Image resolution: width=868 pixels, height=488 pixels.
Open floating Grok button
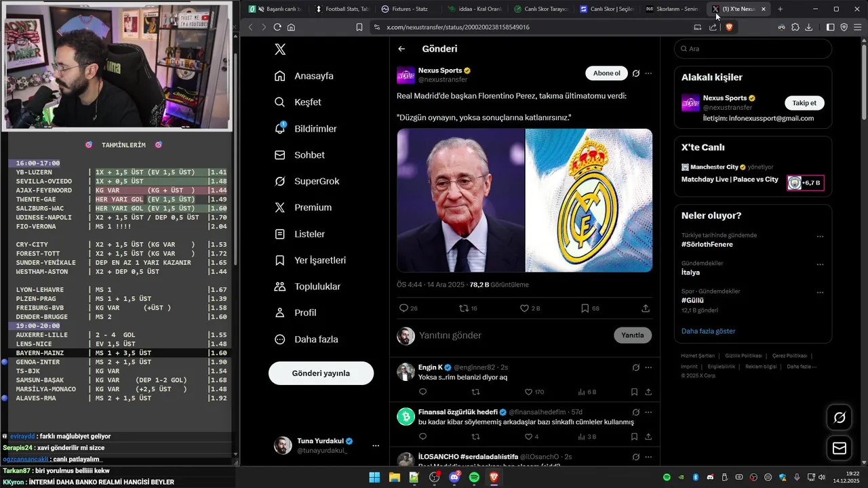coord(840,418)
